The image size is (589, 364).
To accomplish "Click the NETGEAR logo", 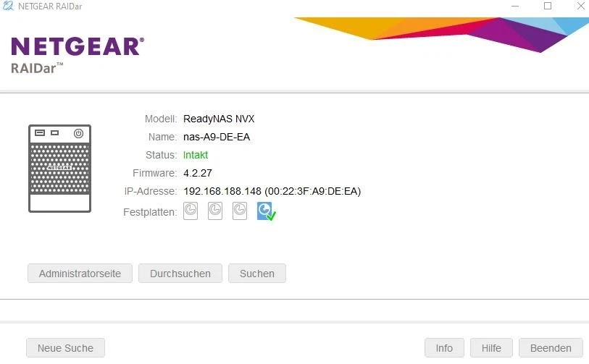I will 78,46.
